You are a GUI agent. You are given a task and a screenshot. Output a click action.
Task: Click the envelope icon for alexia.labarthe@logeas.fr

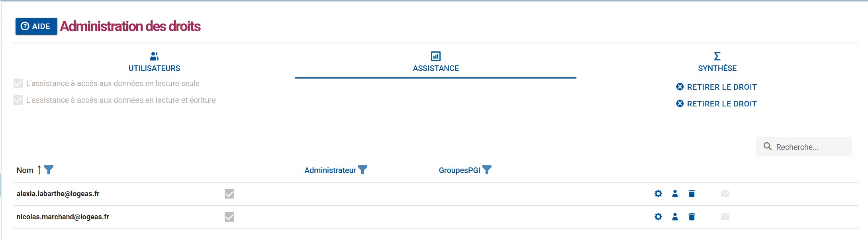(725, 194)
